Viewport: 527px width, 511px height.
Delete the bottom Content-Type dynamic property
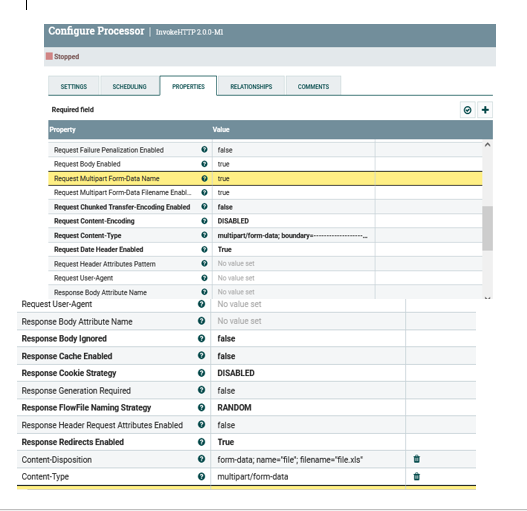(416, 476)
